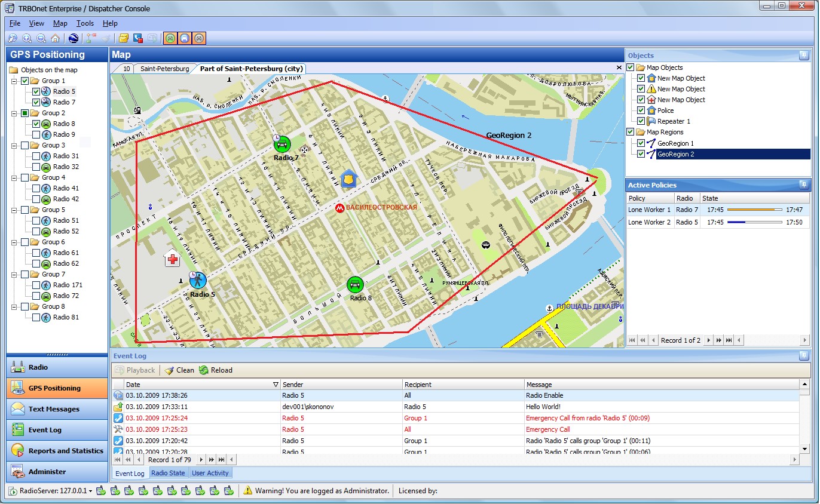
Task: Collapse the Group 1 tree node
Action: click(x=14, y=81)
